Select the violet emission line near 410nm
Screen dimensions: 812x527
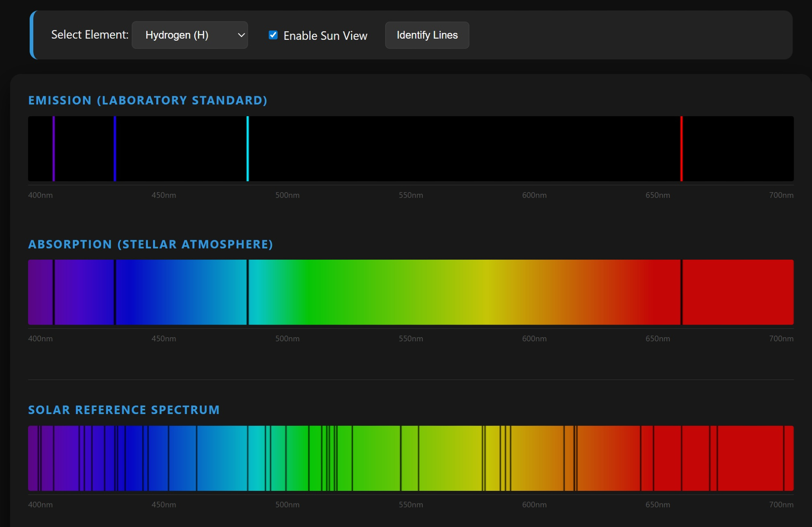pyautogui.click(x=54, y=149)
